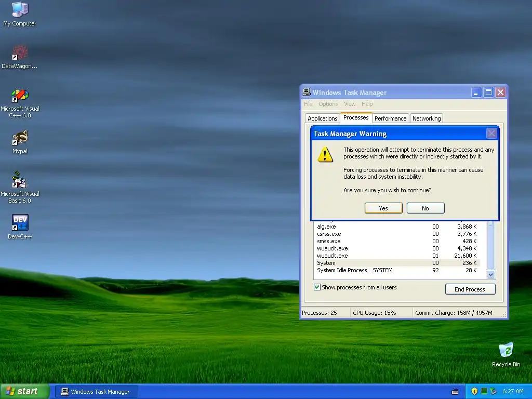Switch to the Networking tab
Viewport: 532px width, 399px height.
point(427,118)
